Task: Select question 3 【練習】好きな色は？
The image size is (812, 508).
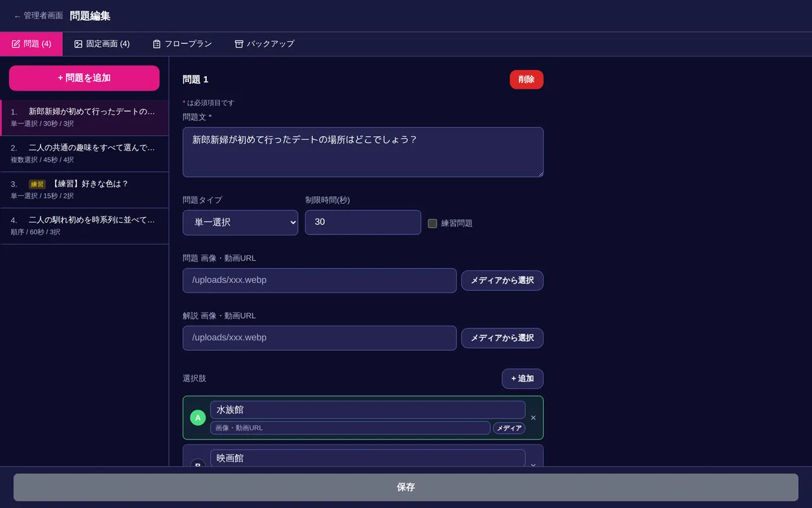Action: click(x=84, y=190)
